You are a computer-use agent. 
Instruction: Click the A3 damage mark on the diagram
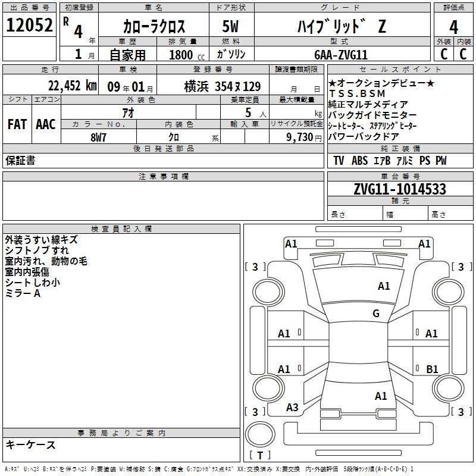coord(292,408)
